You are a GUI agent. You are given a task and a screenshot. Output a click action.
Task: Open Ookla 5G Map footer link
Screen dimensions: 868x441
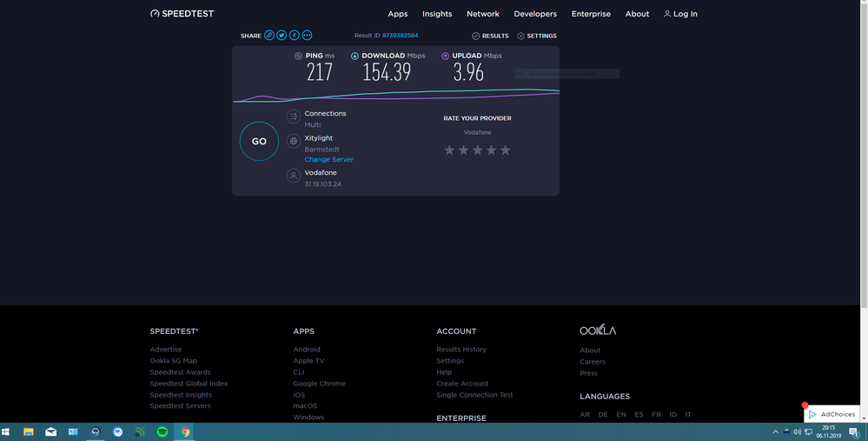click(x=173, y=361)
